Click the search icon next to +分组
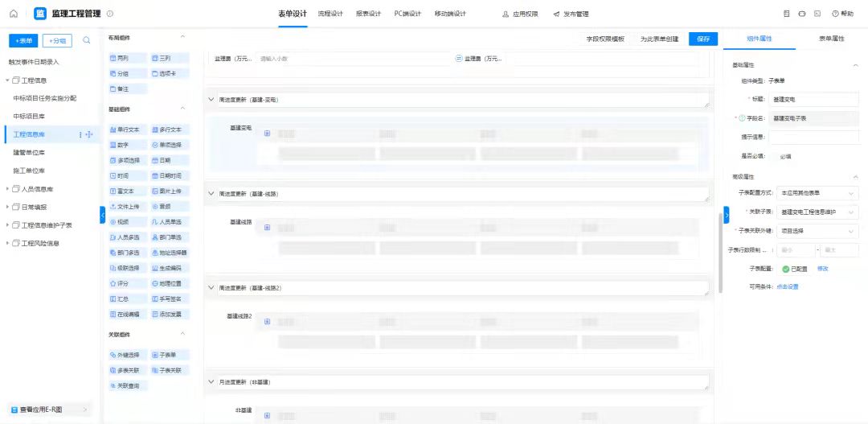The image size is (868, 424). [87, 40]
